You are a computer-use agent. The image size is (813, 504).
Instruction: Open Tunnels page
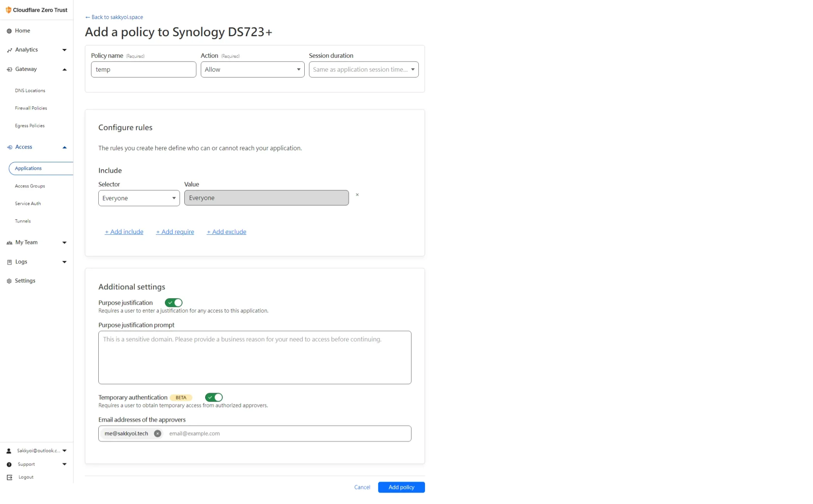pyautogui.click(x=23, y=221)
